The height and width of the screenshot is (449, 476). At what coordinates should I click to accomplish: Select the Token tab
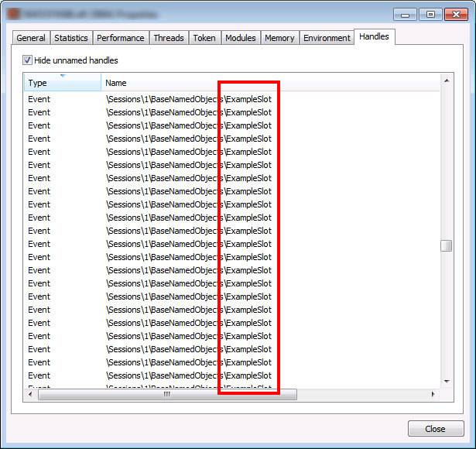pyautogui.click(x=204, y=38)
